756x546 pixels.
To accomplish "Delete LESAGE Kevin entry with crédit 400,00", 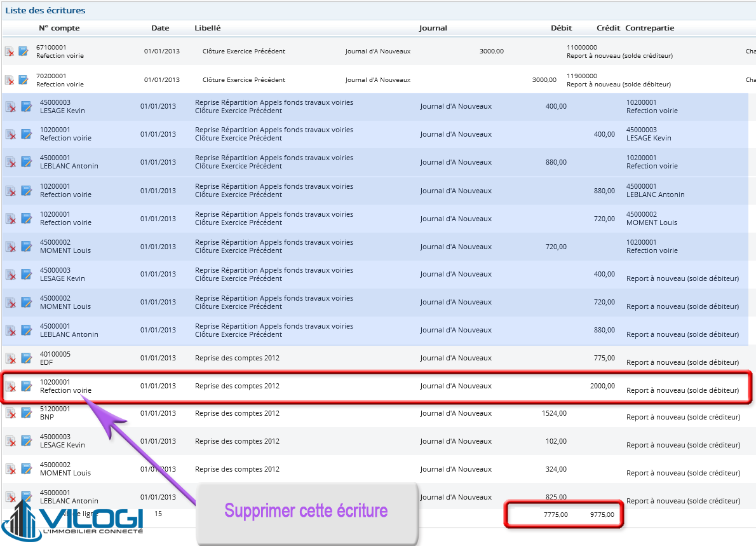I will point(11,275).
